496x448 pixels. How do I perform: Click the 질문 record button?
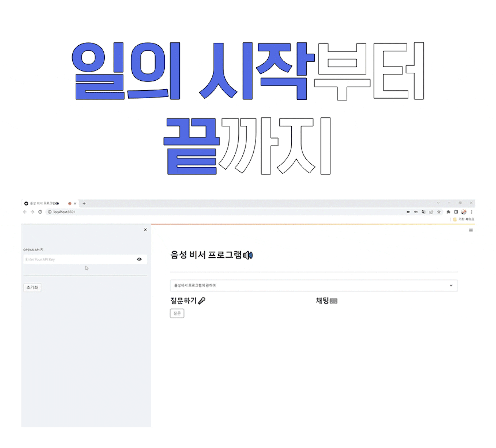pos(177,313)
